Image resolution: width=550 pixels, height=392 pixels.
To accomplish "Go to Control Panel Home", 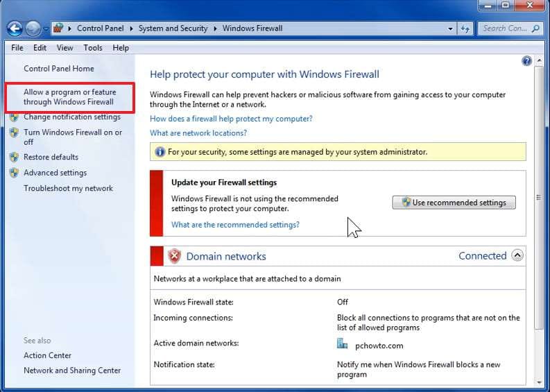I will (x=59, y=69).
